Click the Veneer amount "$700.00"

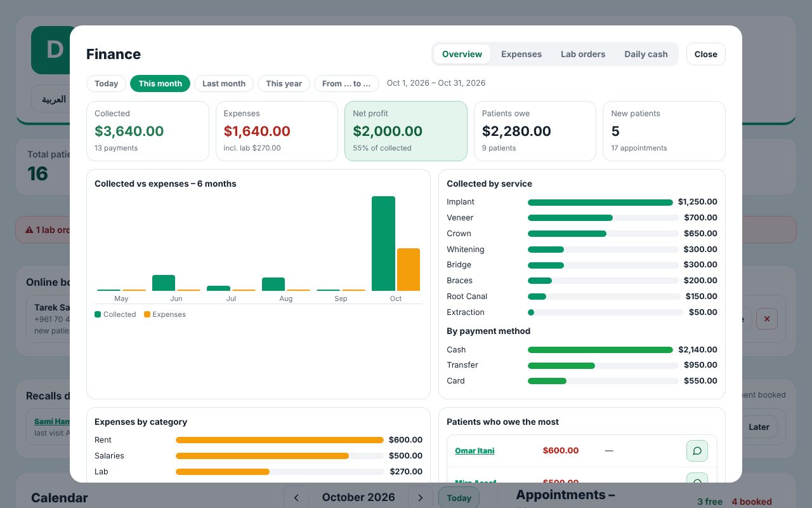tap(700, 218)
